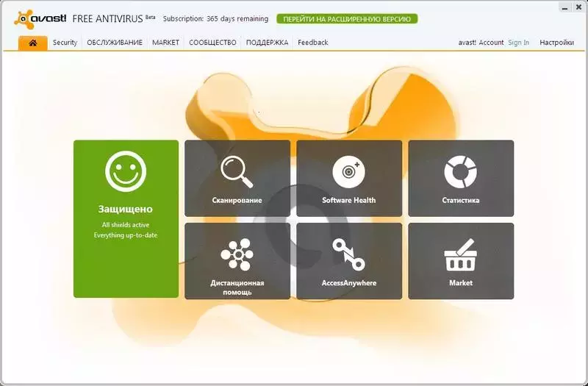Open Настройки settings

[x=556, y=43]
